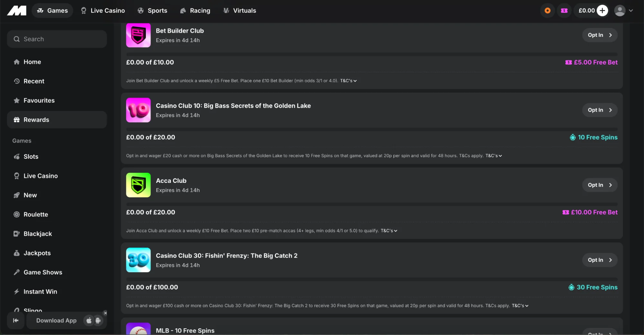Image resolution: width=644 pixels, height=335 pixels.
Task: Switch to the Live Casino top tab
Action: coord(103,11)
